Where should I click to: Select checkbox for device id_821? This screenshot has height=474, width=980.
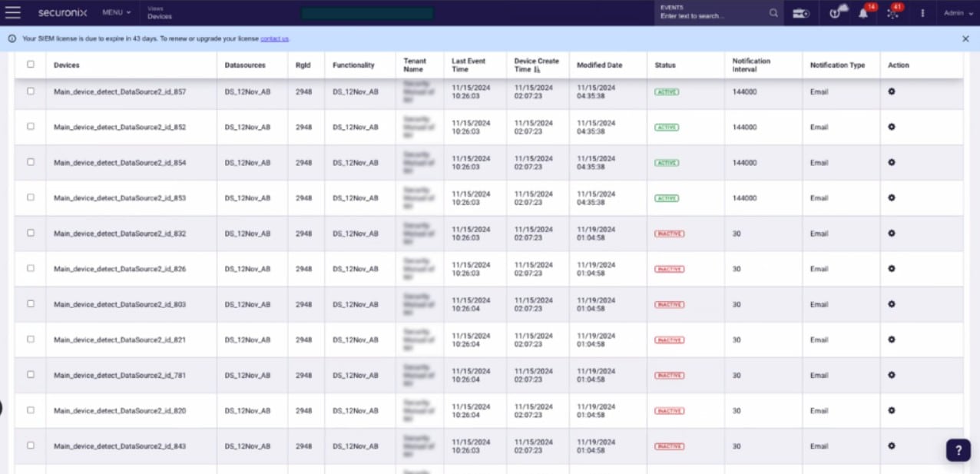click(x=31, y=339)
